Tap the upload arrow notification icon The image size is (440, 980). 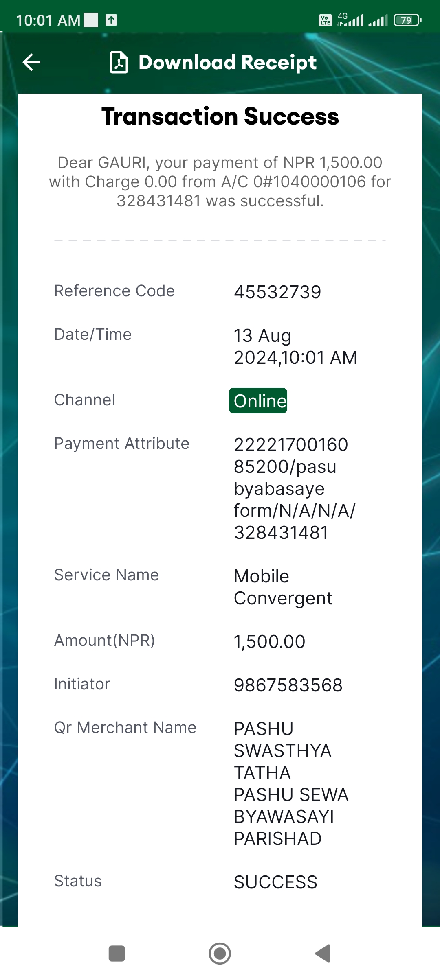coord(111,20)
